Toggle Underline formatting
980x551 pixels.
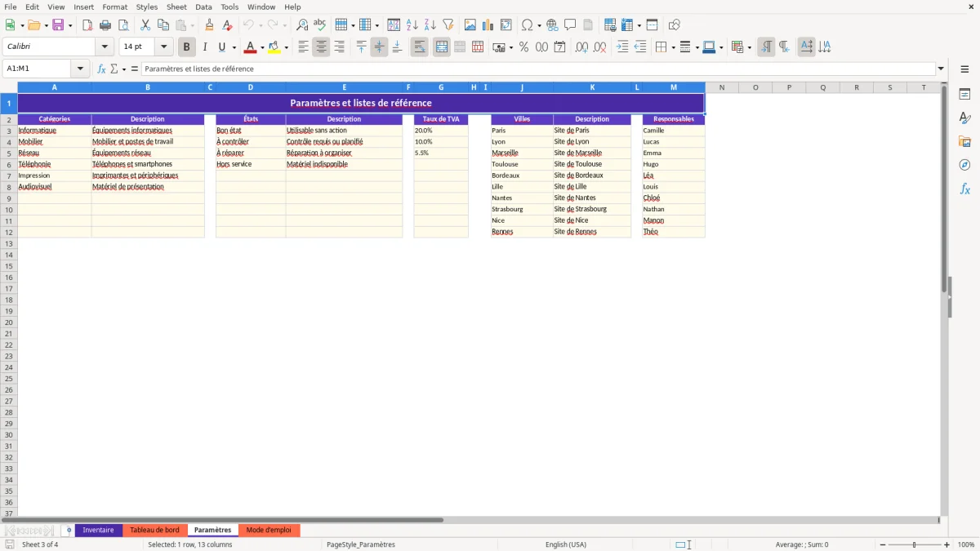(221, 47)
